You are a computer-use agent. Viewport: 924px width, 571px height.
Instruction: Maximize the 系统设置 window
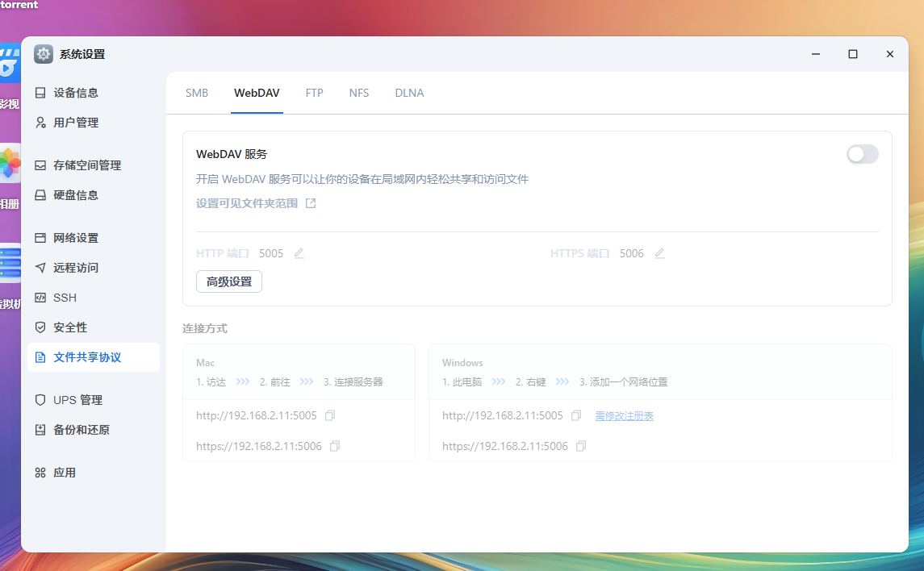[853, 54]
